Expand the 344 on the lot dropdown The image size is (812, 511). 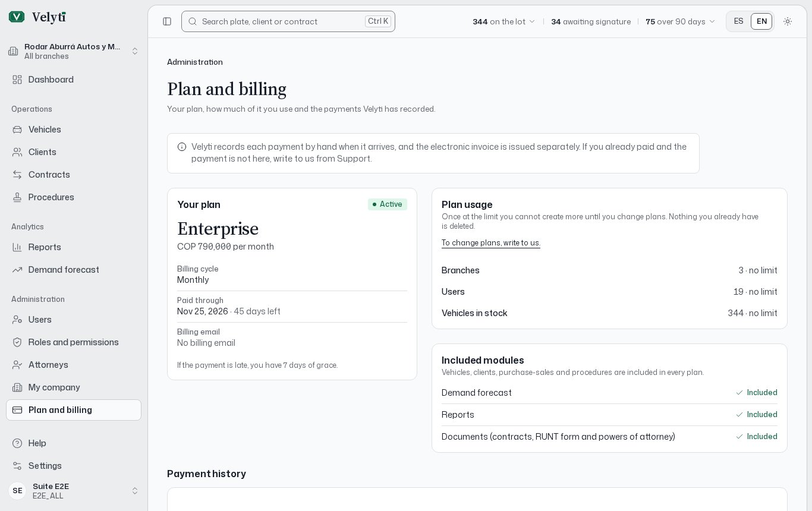[x=504, y=21]
